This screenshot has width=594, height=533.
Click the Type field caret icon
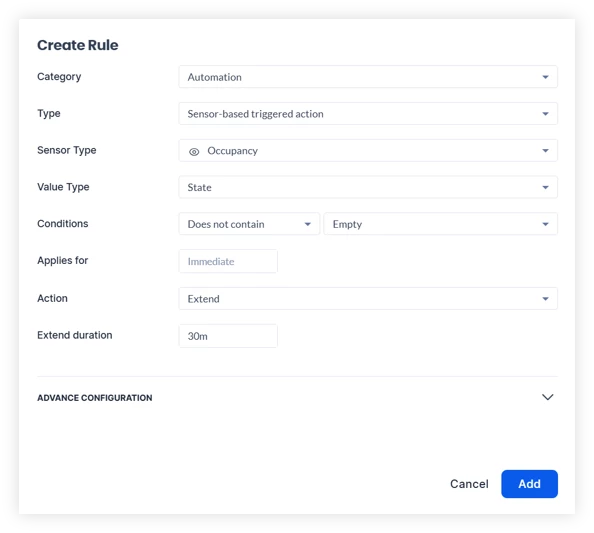[x=545, y=114]
